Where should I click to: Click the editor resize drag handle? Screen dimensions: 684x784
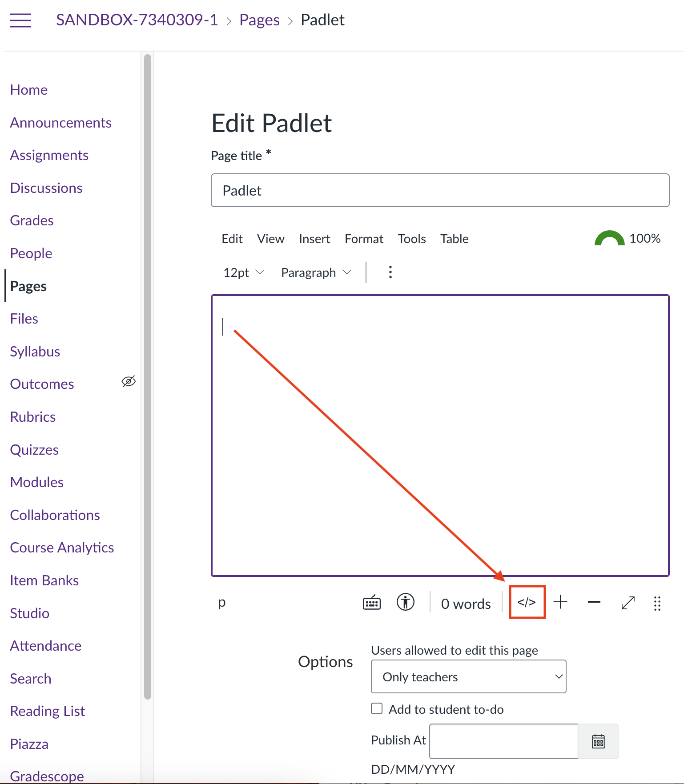(x=657, y=604)
